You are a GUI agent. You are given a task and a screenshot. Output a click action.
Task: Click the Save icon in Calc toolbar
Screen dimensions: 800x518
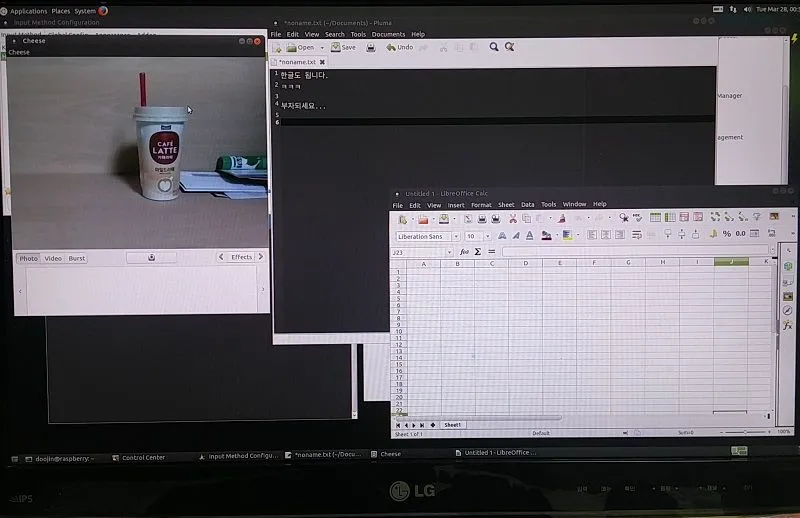[x=443, y=219]
